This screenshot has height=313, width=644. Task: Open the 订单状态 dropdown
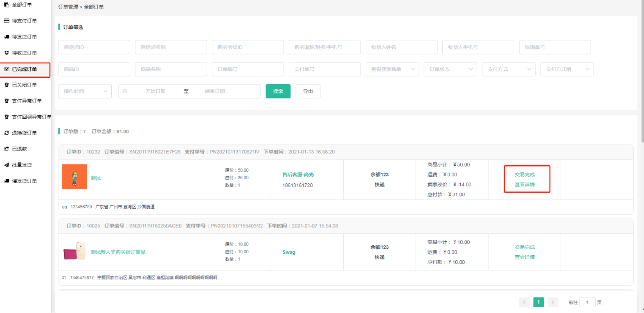point(450,69)
